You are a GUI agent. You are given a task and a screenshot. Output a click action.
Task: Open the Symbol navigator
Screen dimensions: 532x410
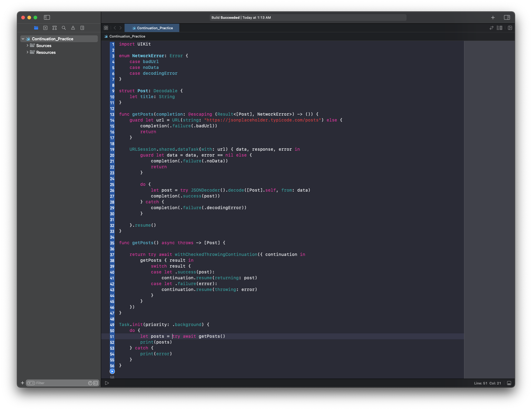click(x=54, y=28)
